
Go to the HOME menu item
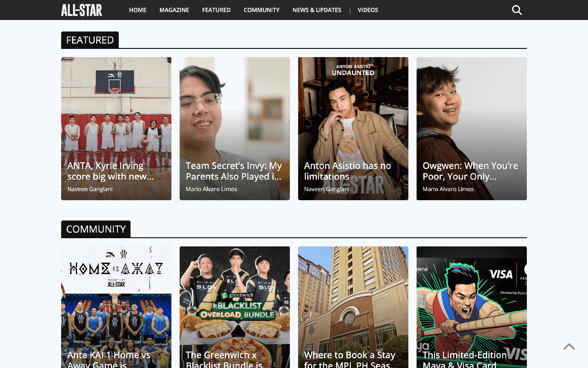pos(138,10)
